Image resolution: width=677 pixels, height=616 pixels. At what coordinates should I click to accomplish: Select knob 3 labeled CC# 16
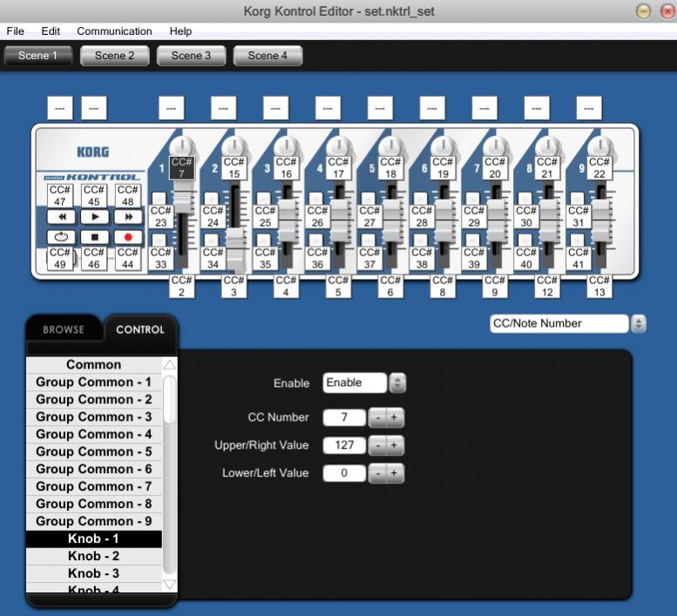(x=287, y=168)
